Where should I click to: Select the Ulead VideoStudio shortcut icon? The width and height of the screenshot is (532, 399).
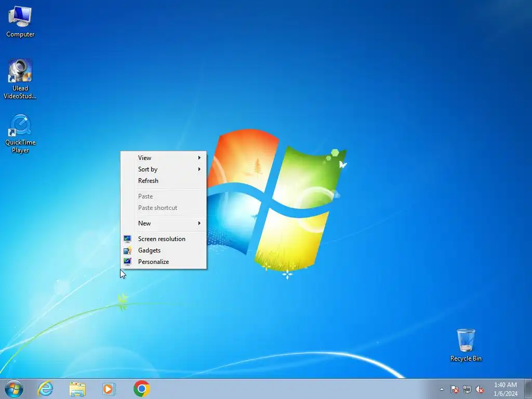click(20, 79)
